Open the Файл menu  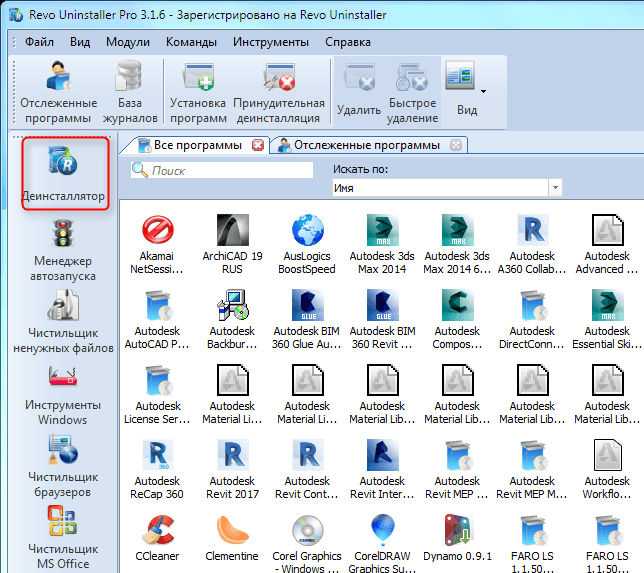[39, 42]
